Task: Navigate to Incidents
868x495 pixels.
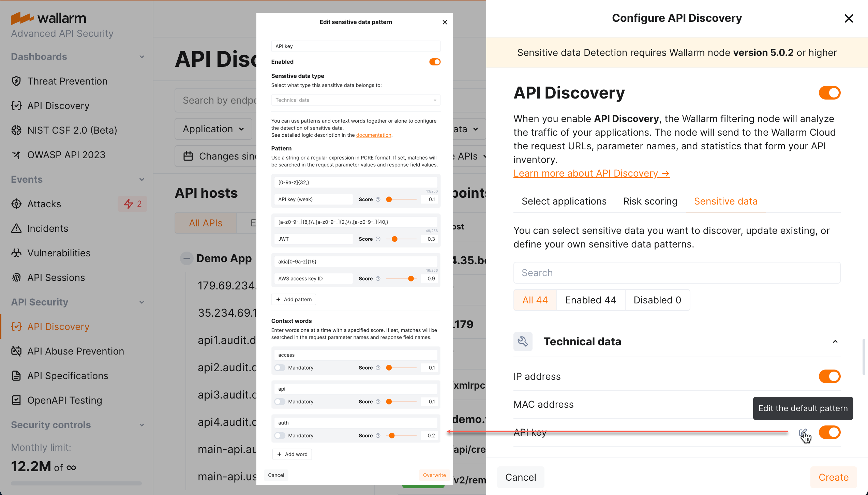Action: coord(47,228)
